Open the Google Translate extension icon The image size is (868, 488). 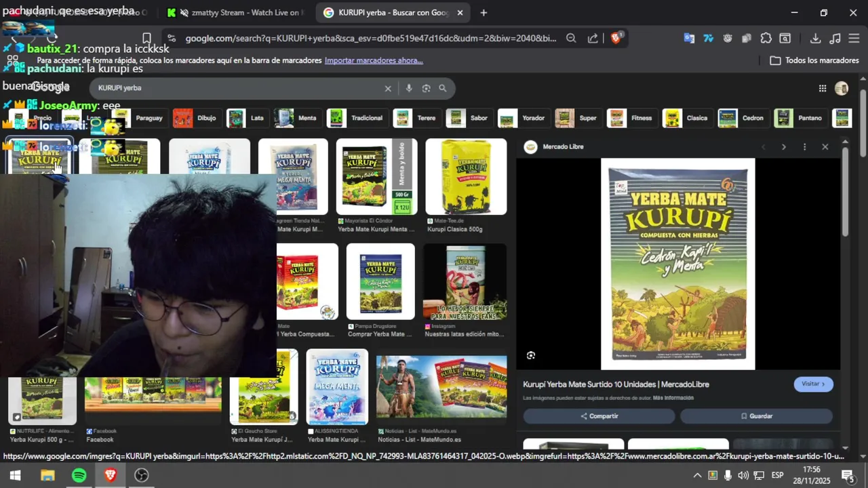click(x=689, y=39)
